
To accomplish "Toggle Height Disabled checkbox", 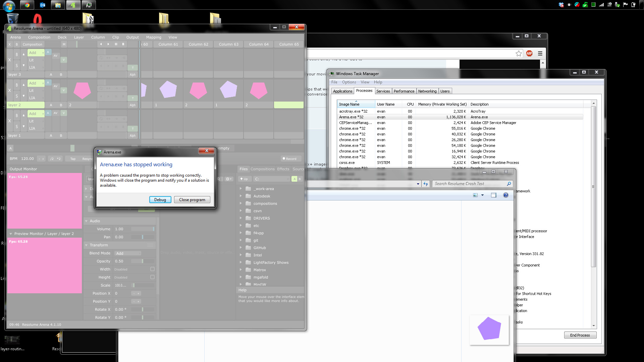I will click(x=152, y=277).
